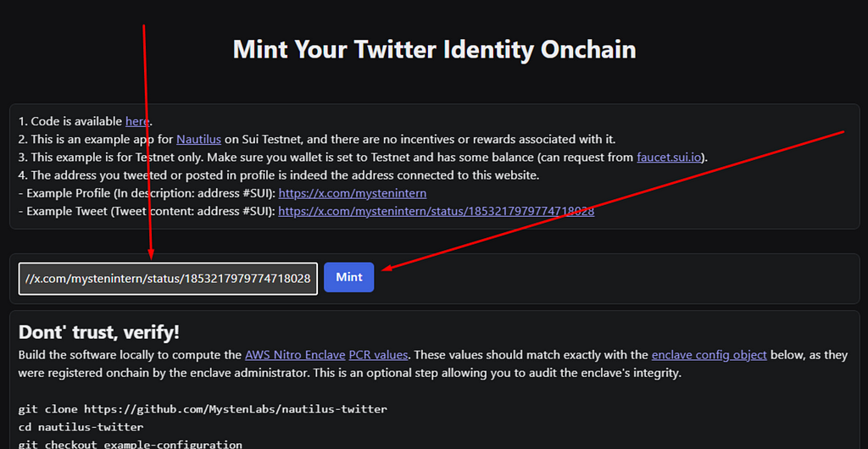Click the git checkout example-configuration line
868x449 pixels.
coord(130,445)
